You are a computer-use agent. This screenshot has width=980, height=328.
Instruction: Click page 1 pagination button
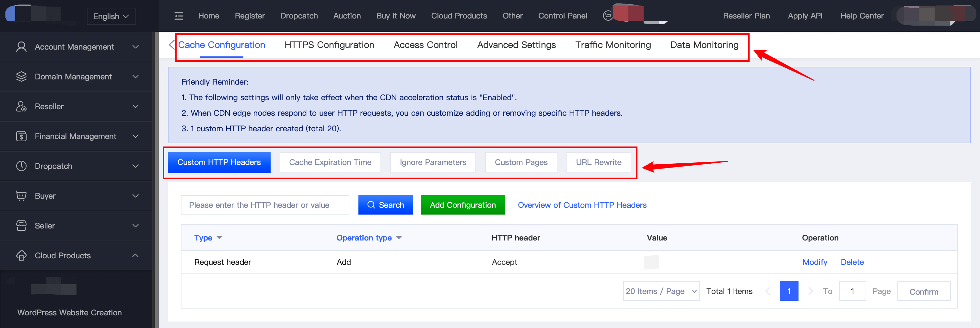tap(789, 291)
